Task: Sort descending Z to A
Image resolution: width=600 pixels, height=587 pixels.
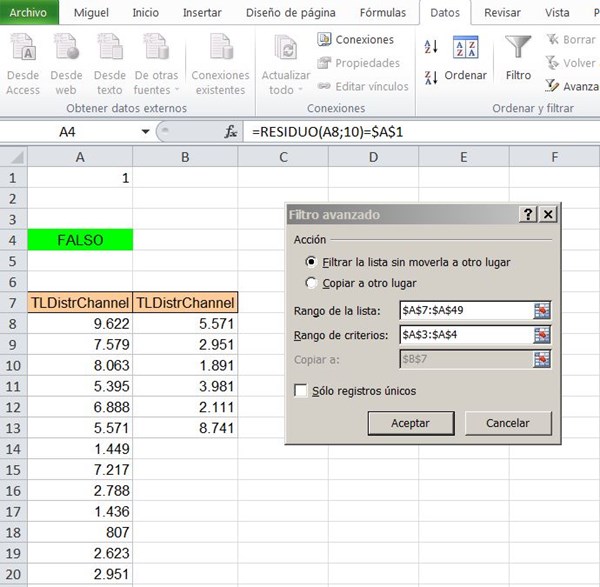Action: (431, 78)
